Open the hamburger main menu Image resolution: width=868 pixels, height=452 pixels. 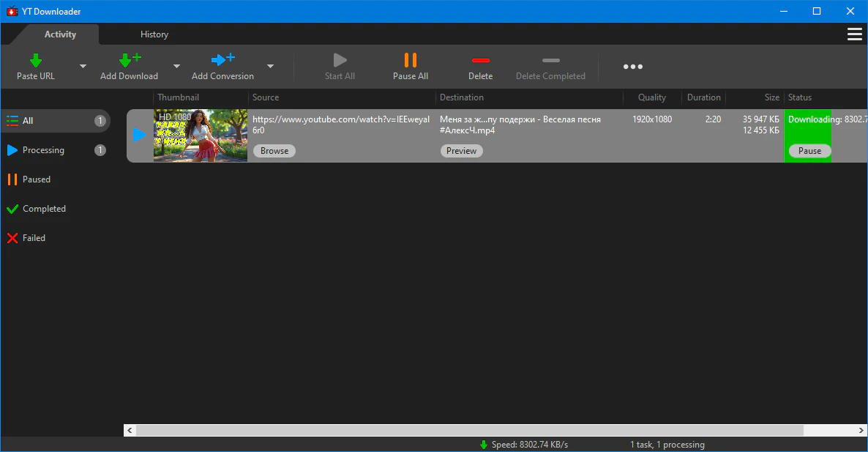[x=853, y=34]
